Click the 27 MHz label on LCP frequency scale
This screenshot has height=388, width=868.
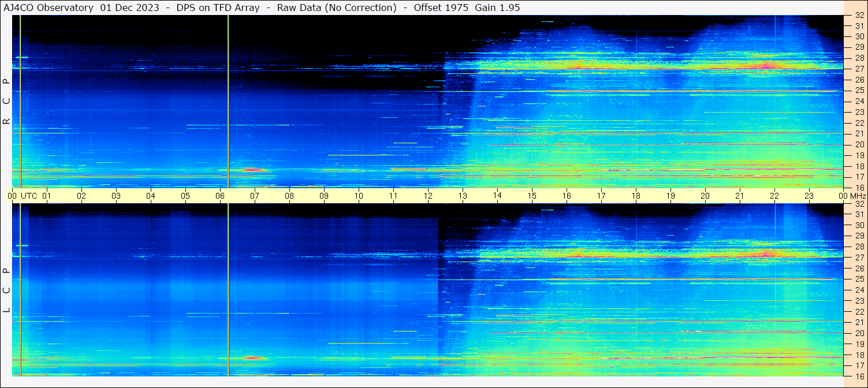tap(859, 258)
